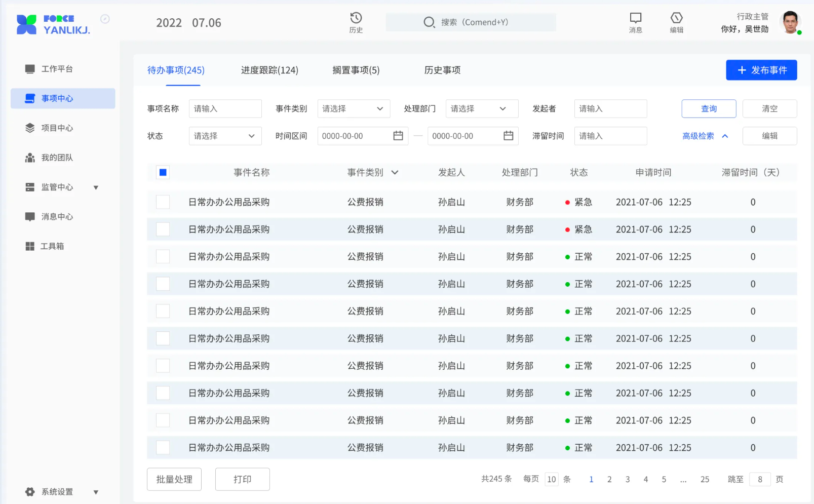Go to page 2

point(609,479)
